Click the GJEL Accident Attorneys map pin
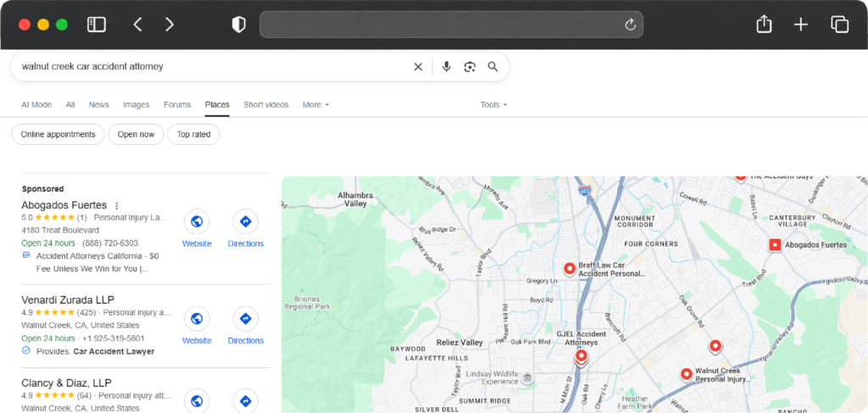Image resolution: width=868 pixels, height=413 pixels. [581, 356]
